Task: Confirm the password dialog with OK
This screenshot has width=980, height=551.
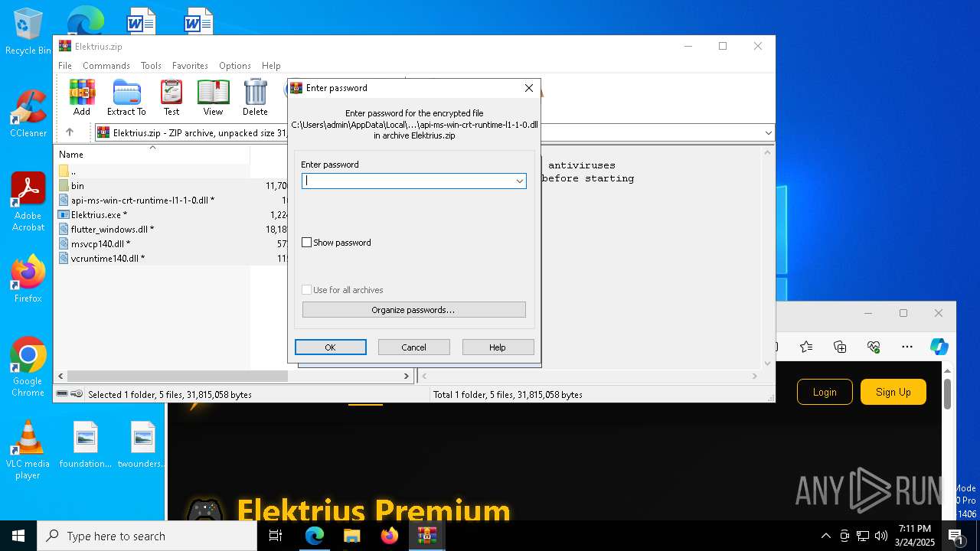Action: tap(330, 347)
